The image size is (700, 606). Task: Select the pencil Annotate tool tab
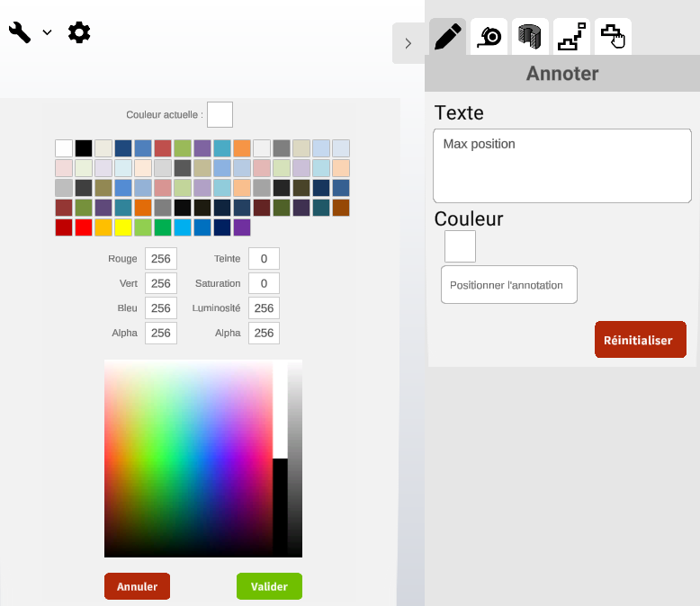point(447,37)
